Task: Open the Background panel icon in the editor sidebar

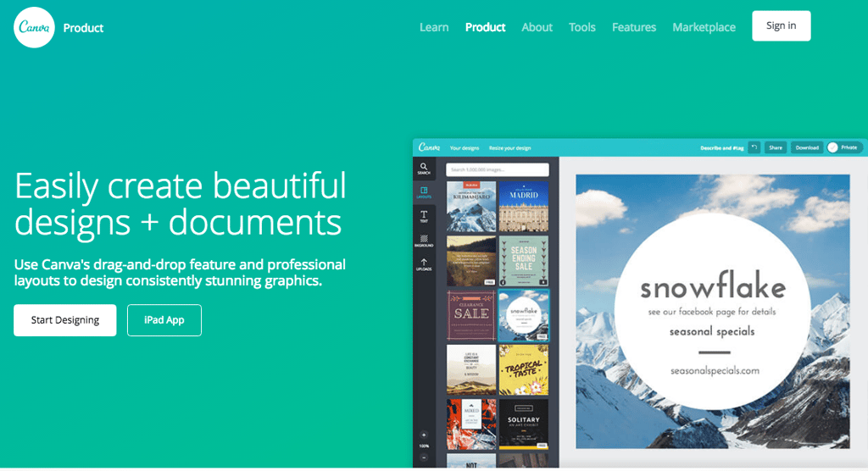Action: (x=424, y=241)
